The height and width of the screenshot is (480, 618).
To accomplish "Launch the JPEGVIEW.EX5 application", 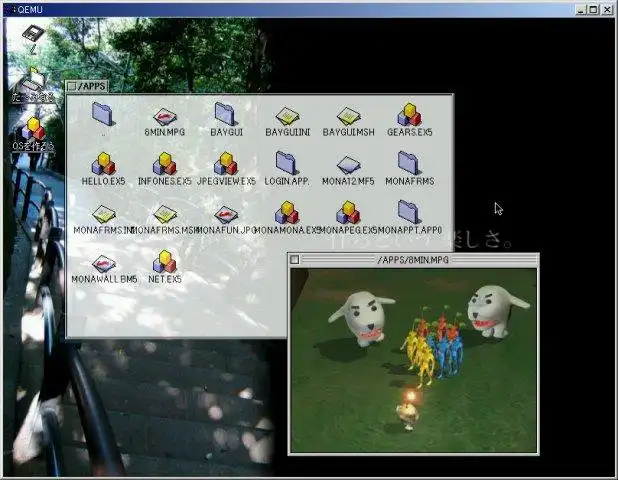I will click(x=226, y=164).
